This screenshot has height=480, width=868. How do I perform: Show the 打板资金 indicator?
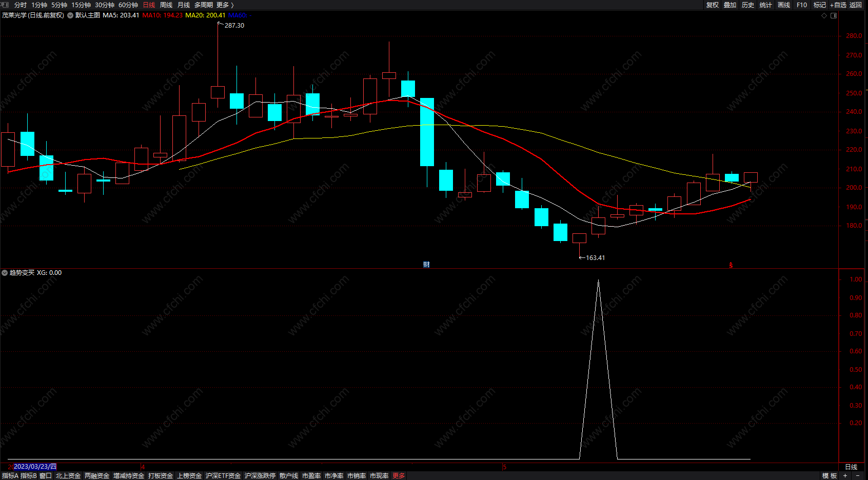(161, 476)
